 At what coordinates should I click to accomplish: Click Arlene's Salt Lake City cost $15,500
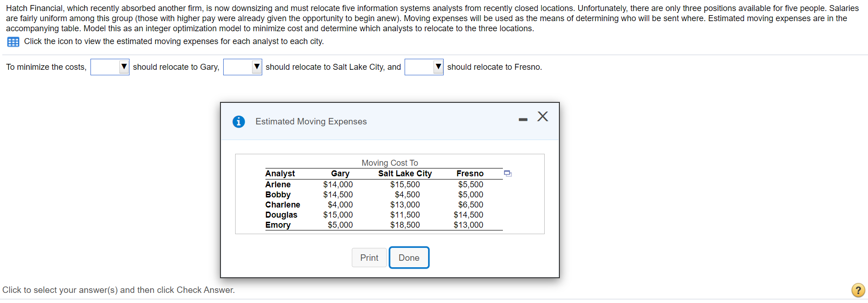click(x=405, y=185)
